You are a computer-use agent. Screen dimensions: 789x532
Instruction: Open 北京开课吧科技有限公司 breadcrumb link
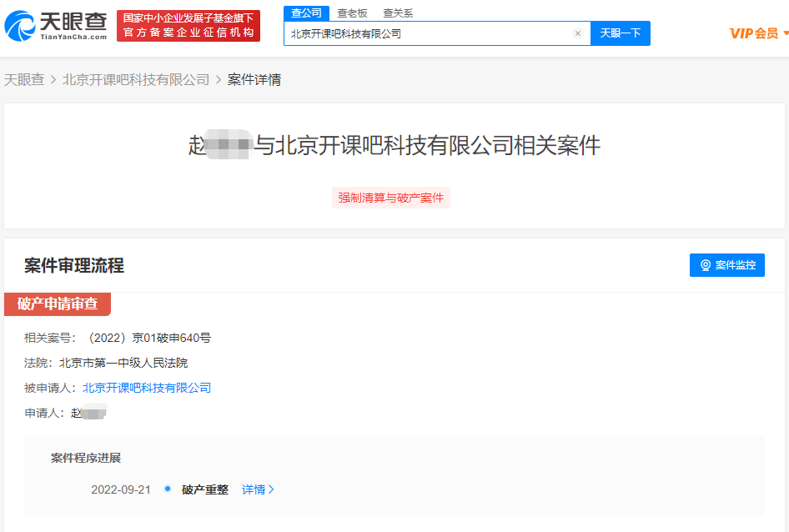(136, 79)
